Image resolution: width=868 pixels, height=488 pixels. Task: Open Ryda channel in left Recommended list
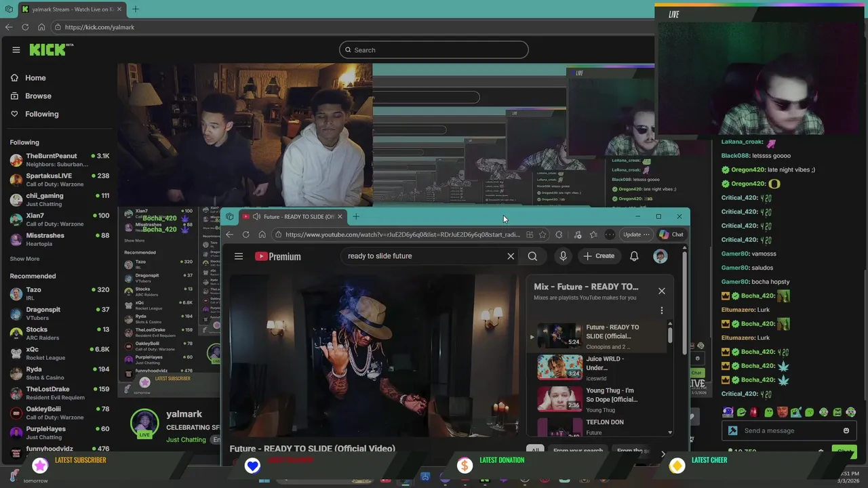pos(60,373)
